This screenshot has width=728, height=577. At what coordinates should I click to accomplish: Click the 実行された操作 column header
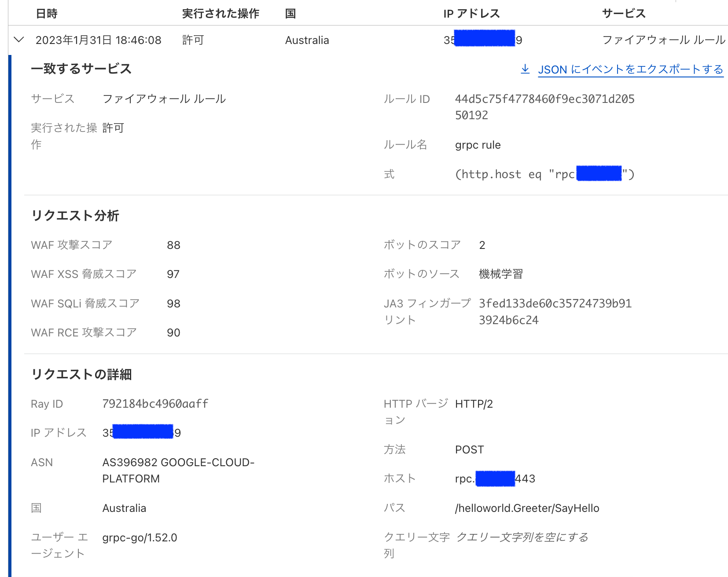coord(220,13)
